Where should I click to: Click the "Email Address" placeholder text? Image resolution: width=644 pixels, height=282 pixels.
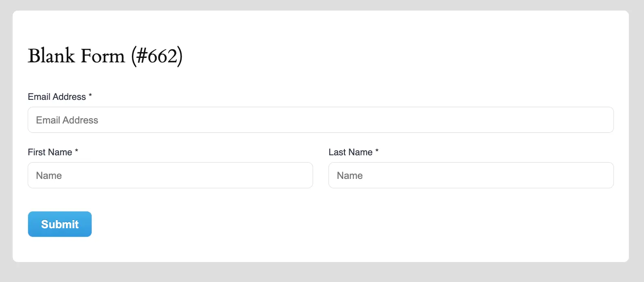pyautogui.click(x=67, y=120)
